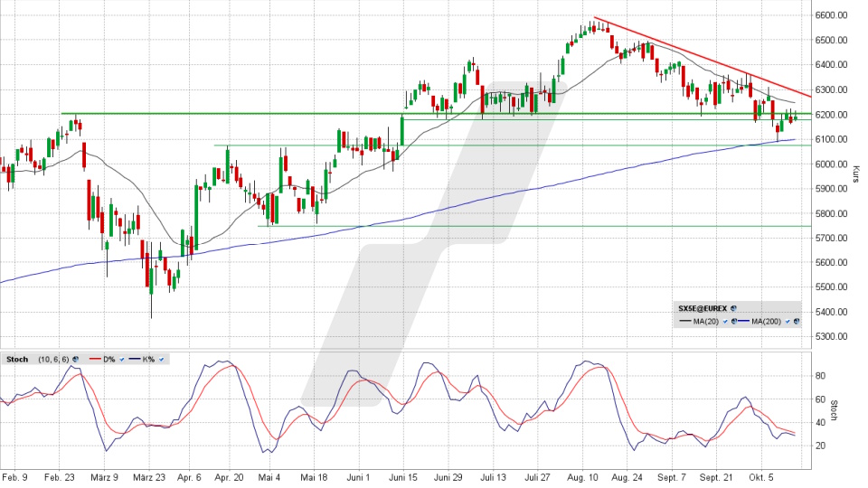Click the red D% legend line sample
Viewport: 868px width, 488px height.
(x=95, y=359)
